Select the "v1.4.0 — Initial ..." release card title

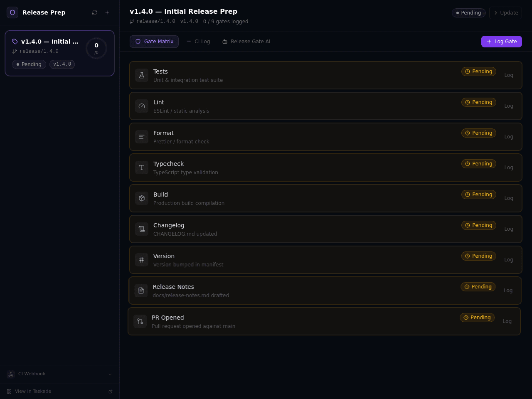pyautogui.click(x=49, y=42)
